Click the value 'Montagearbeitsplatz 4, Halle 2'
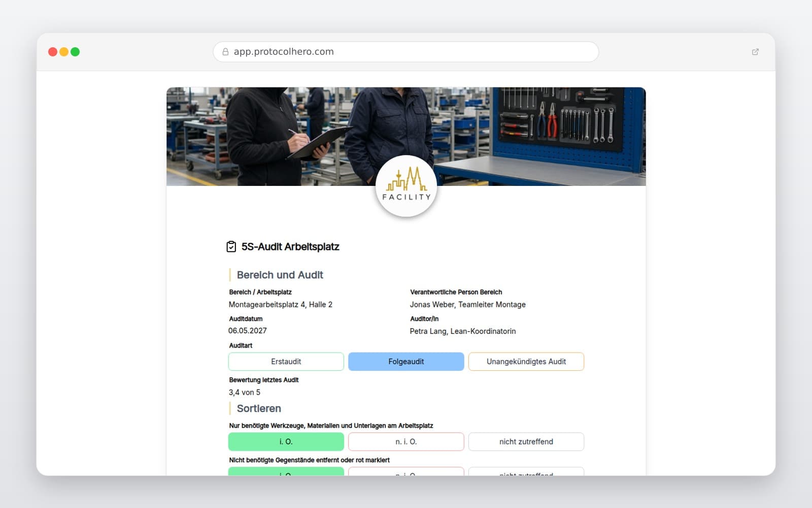This screenshot has width=812, height=508. (x=281, y=305)
